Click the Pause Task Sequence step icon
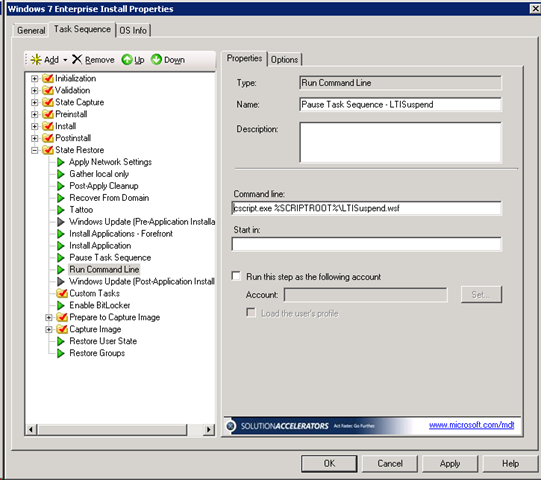The image size is (541, 480). click(61, 258)
